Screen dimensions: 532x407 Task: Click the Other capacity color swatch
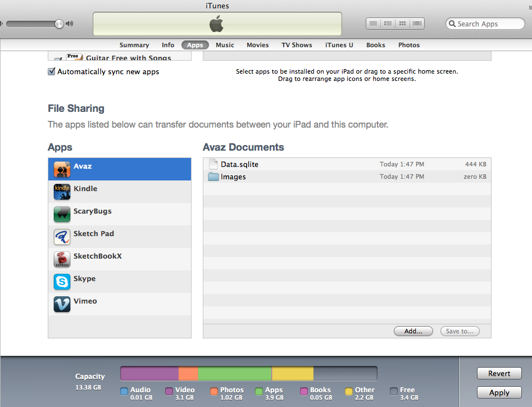click(x=349, y=391)
